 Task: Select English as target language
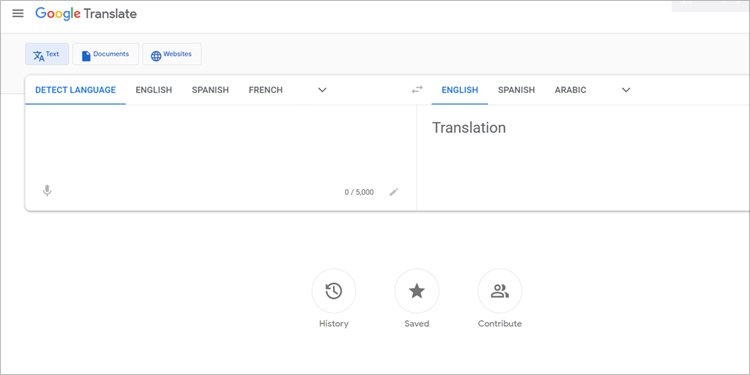[460, 90]
